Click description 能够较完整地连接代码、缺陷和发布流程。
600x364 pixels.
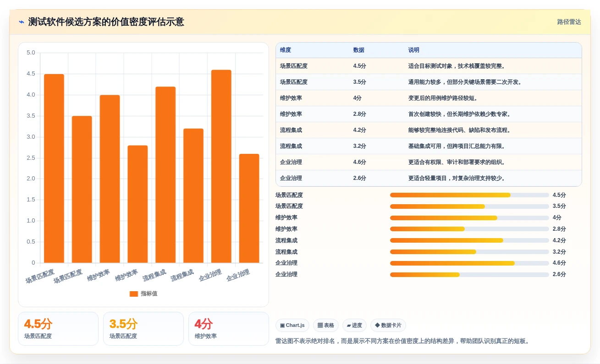[461, 130]
